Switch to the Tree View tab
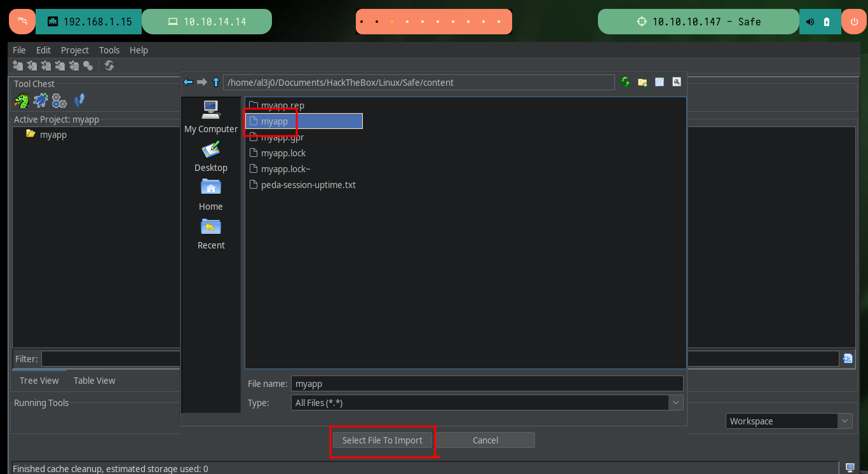868x474 pixels. coord(39,381)
